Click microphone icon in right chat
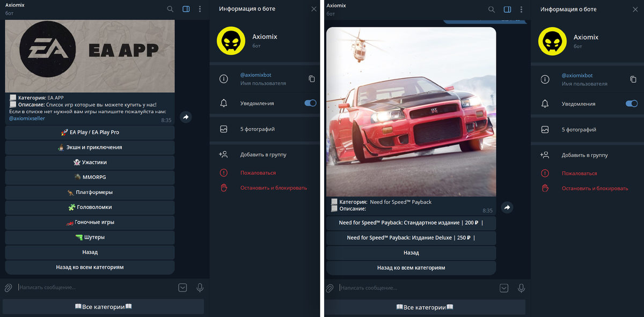 (x=521, y=288)
